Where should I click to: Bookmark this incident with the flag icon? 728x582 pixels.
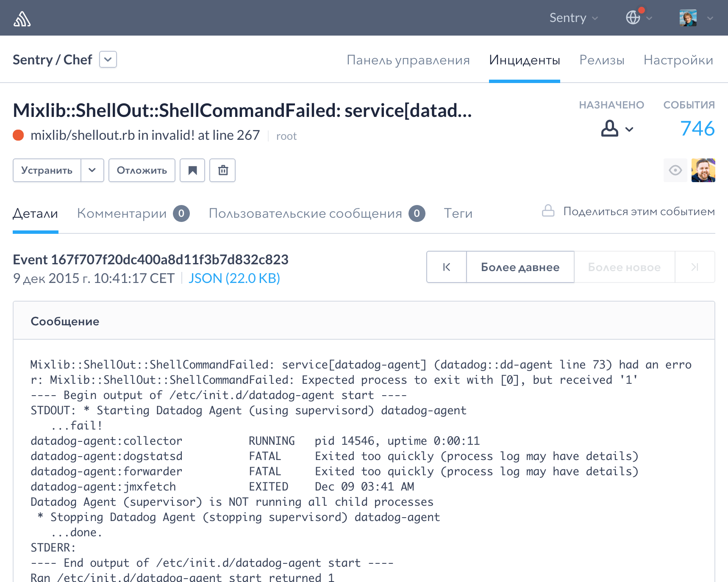pyautogui.click(x=192, y=170)
